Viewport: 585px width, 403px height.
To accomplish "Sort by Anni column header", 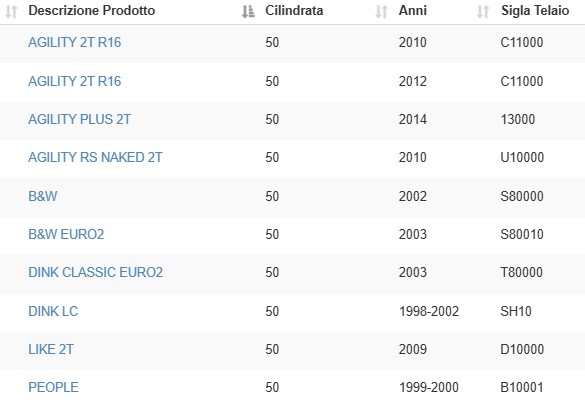I will (x=413, y=10).
